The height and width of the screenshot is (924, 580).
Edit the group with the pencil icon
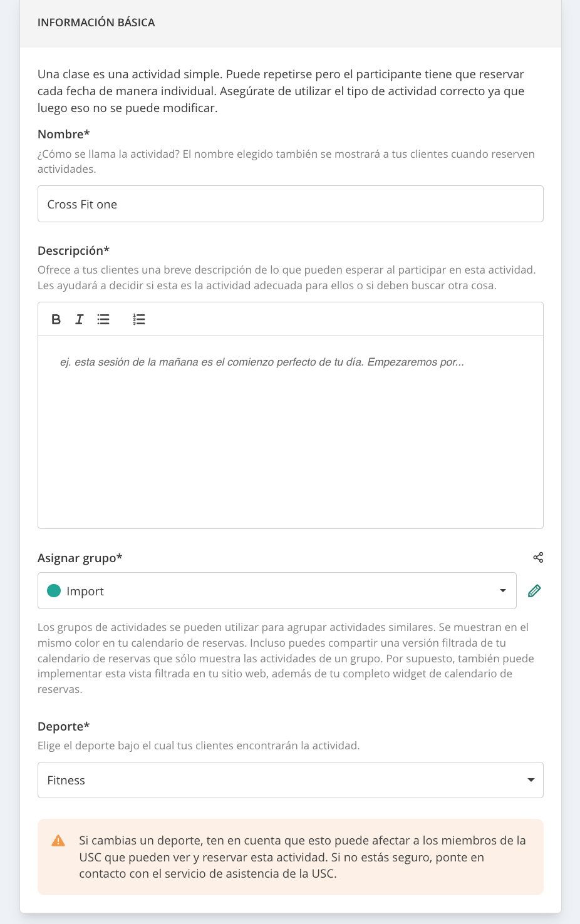click(x=534, y=590)
